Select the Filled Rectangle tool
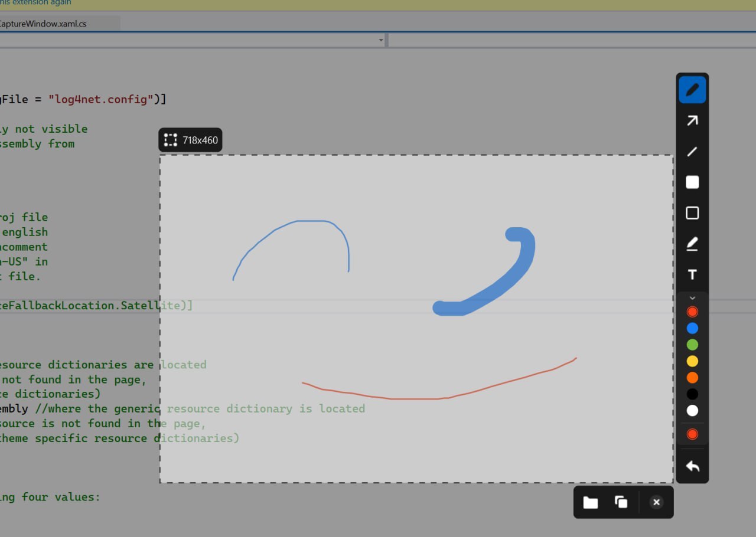 692,182
